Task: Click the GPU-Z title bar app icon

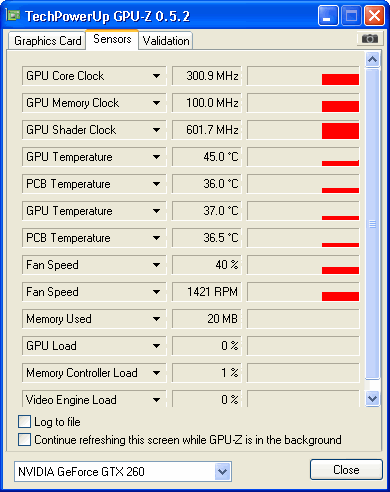Action: pos(13,15)
